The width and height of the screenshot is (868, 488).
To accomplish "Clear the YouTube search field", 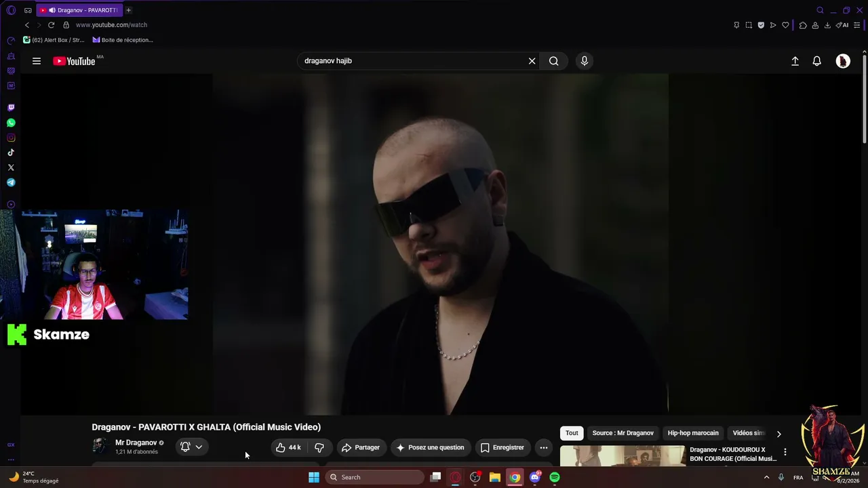I will [x=532, y=61].
